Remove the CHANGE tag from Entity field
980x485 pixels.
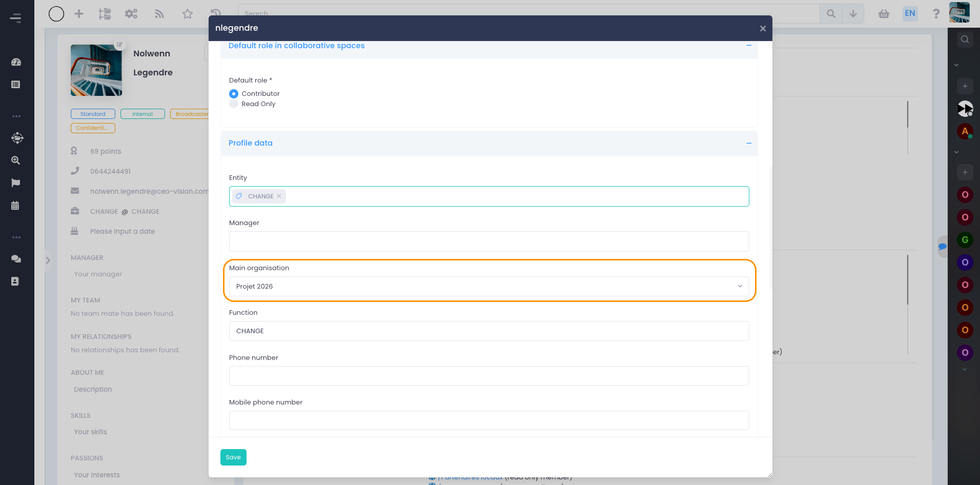pos(279,196)
